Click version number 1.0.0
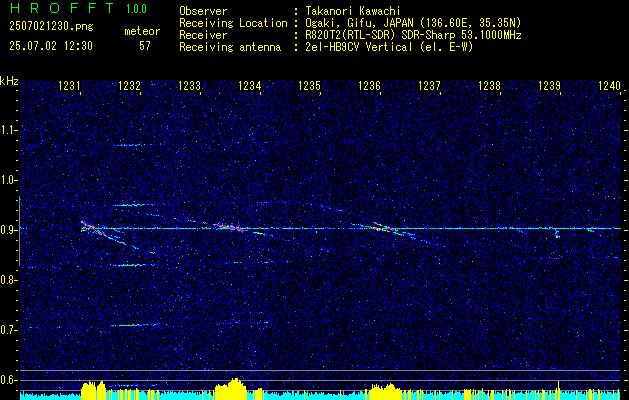629x400 pixels. pyautogui.click(x=136, y=8)
